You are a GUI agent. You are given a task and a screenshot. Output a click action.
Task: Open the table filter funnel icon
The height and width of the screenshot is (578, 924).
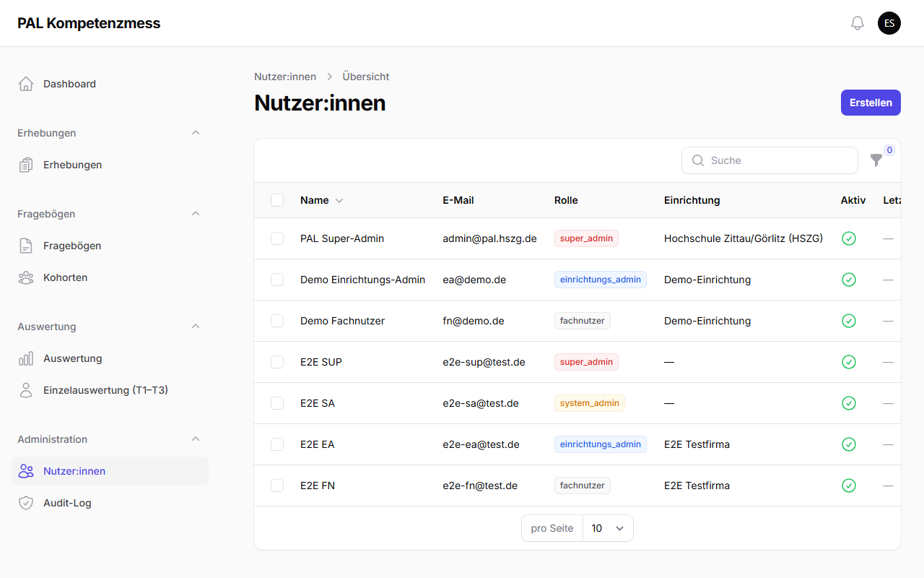click(876, 160)
